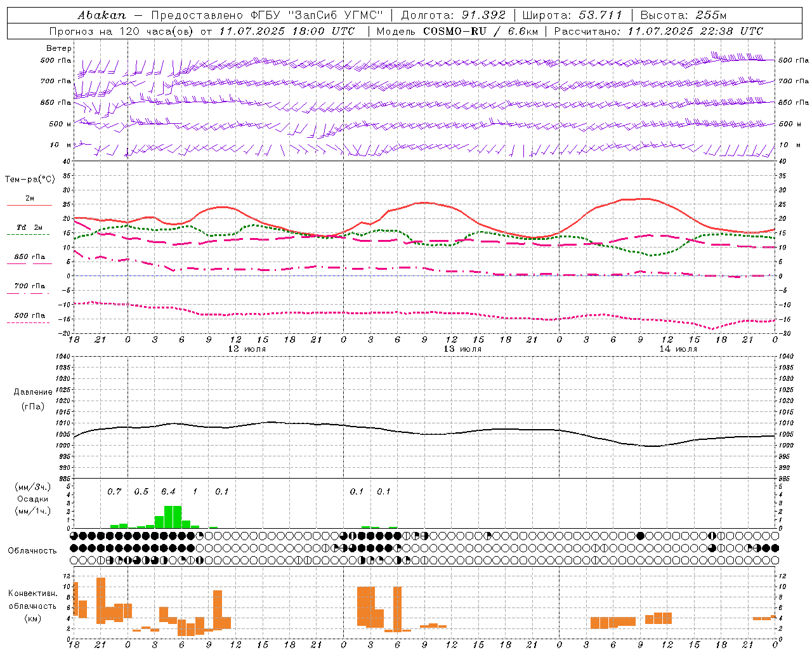
Task: Click the "Облачность" cloudiness label
Action: [x=32, y=550]
